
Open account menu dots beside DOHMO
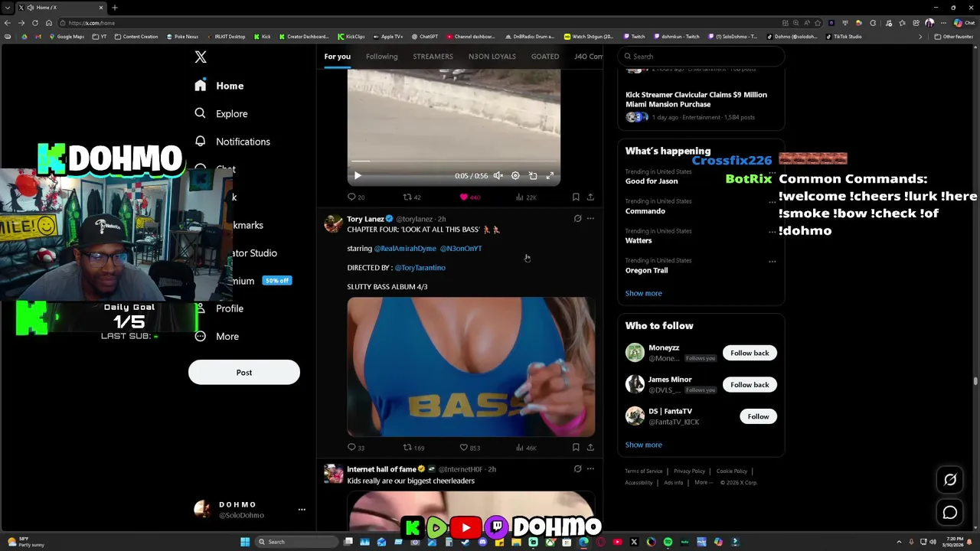[x=302, y=510]
